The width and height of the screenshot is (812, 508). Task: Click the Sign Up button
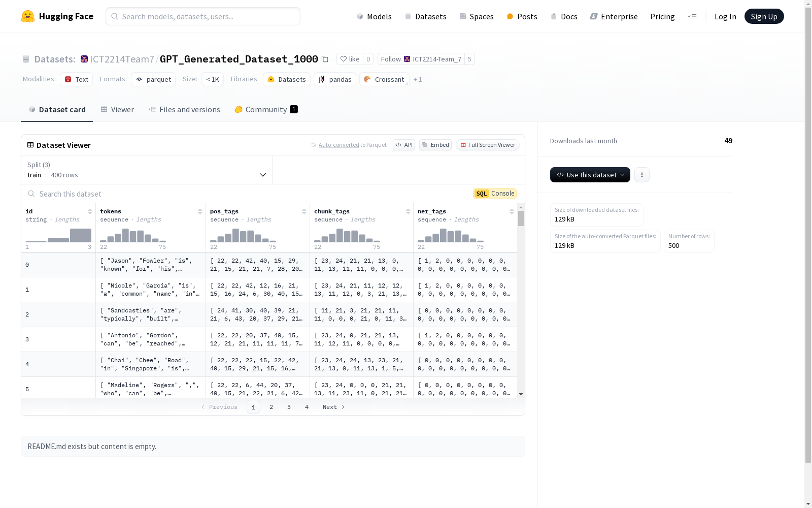764,16
